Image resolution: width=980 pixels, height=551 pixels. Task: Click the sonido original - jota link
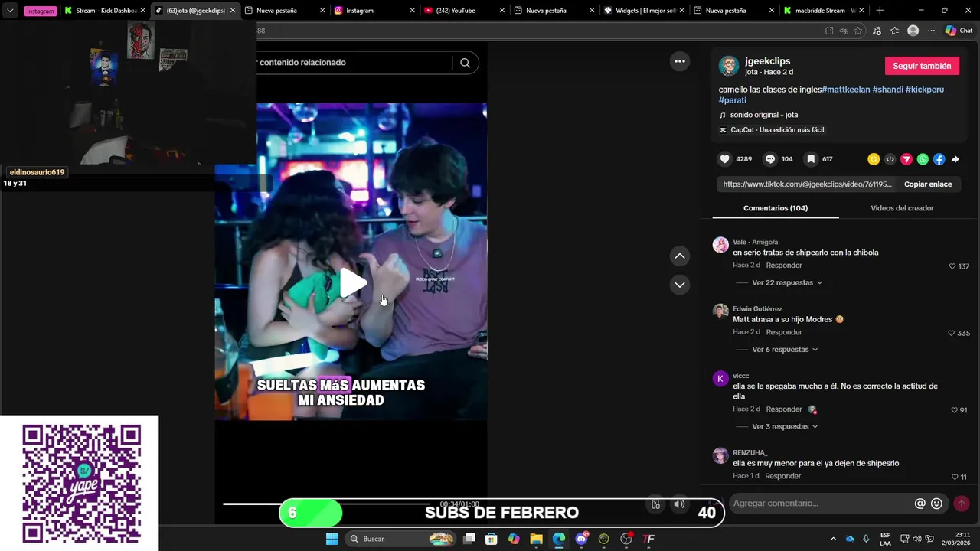[764, 115]
